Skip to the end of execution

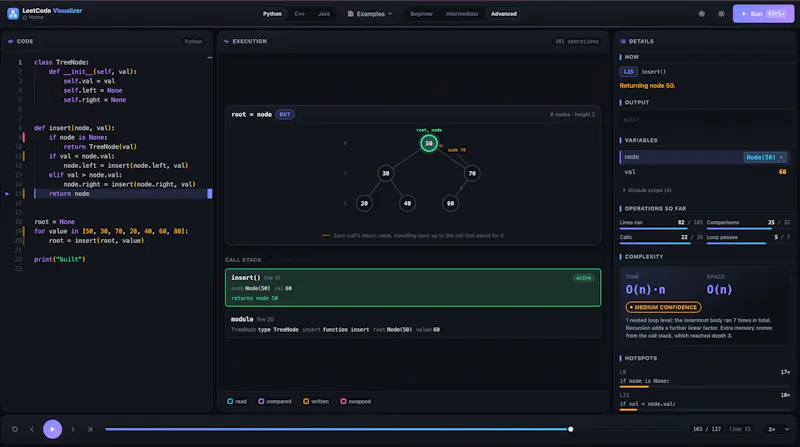coord(90,429)
